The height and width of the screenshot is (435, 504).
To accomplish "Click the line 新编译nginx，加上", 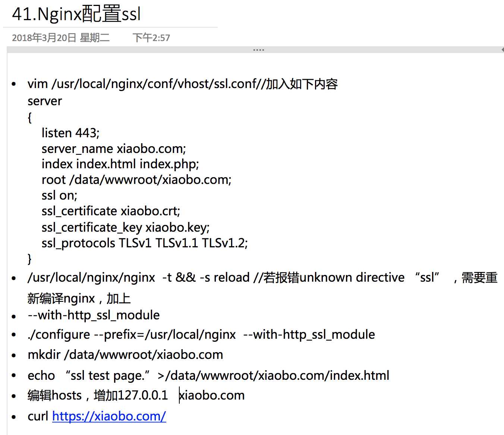I will 79,298.
